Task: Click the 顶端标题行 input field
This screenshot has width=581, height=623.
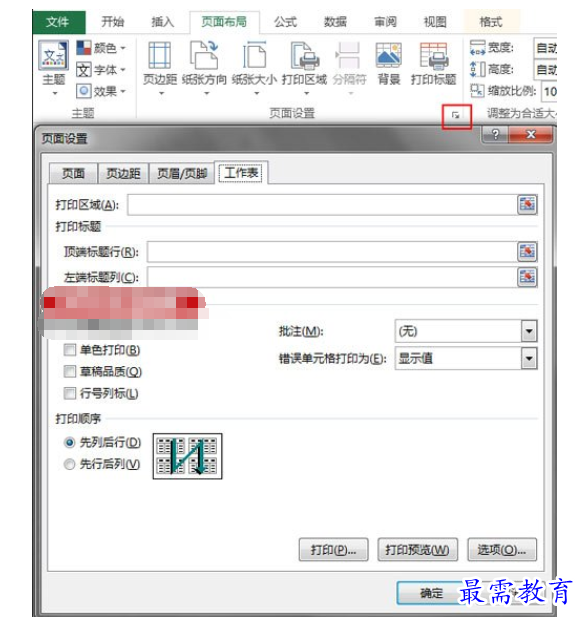Action: pos(332,252)
